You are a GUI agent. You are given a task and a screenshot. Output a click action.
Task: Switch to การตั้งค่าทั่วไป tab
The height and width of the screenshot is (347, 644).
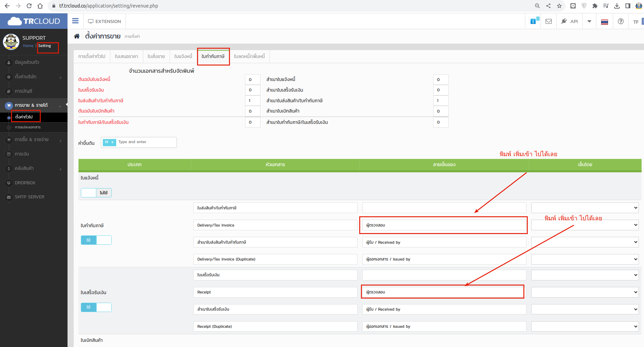coord(92,56)
